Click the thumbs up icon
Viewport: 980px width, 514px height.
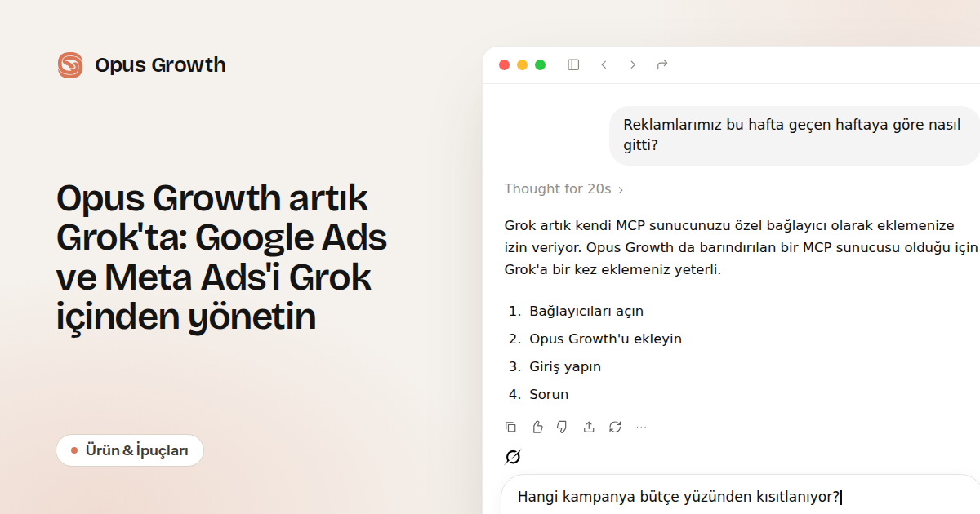click(x=537, y=427)
